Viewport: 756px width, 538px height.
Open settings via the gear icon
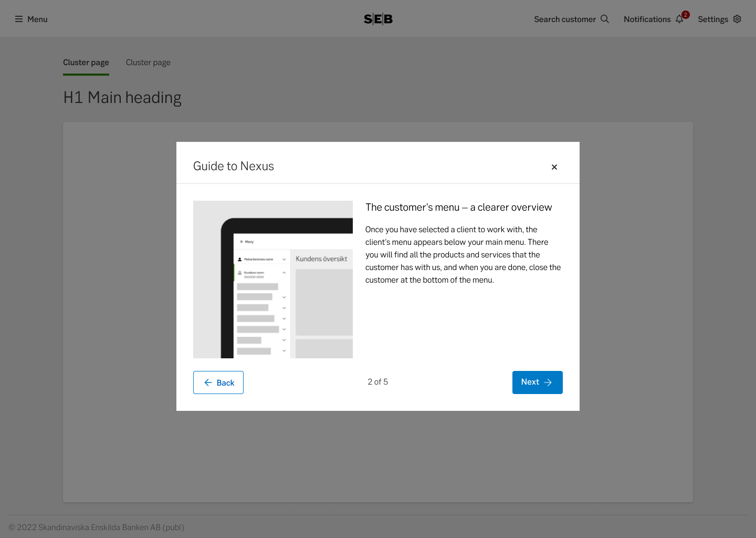737,19
